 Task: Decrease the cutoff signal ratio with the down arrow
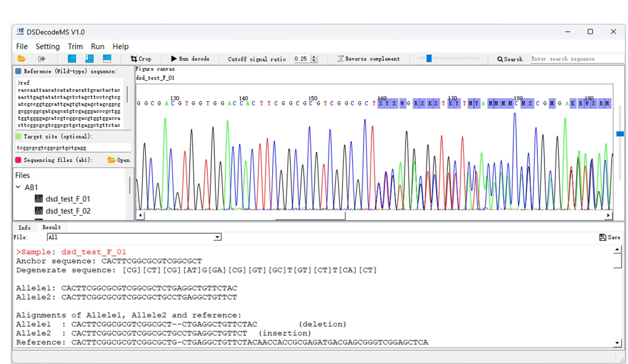coord(314,61)
